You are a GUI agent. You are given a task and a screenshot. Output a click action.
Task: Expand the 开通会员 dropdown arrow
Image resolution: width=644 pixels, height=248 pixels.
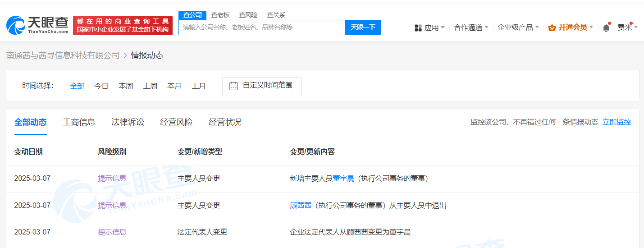pos(591,28)
